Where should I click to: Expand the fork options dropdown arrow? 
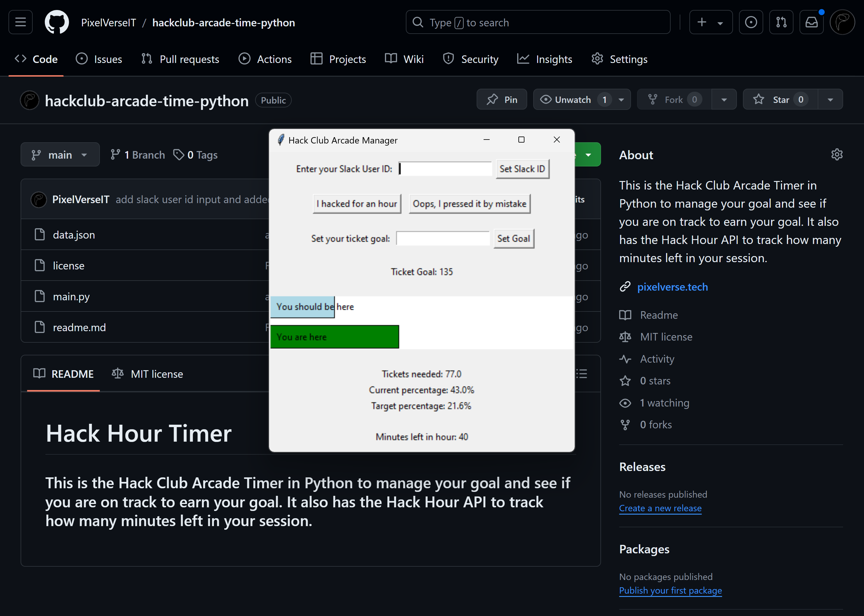pyautogui.click(x=724, y=99)
